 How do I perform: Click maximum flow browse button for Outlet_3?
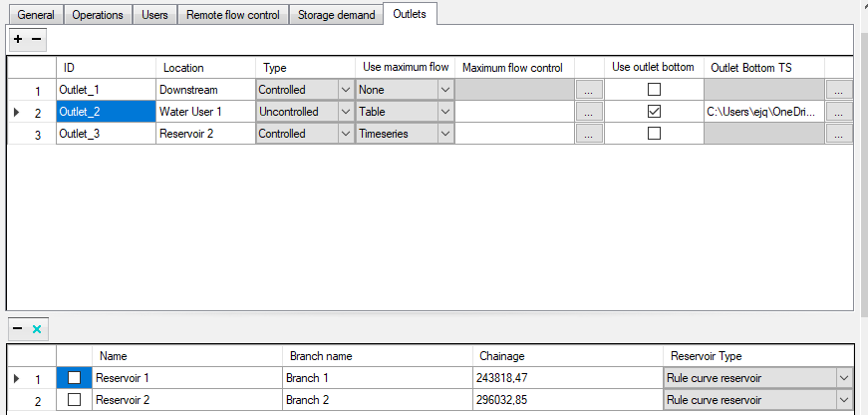pyautogui.click(x=589, y=134)
